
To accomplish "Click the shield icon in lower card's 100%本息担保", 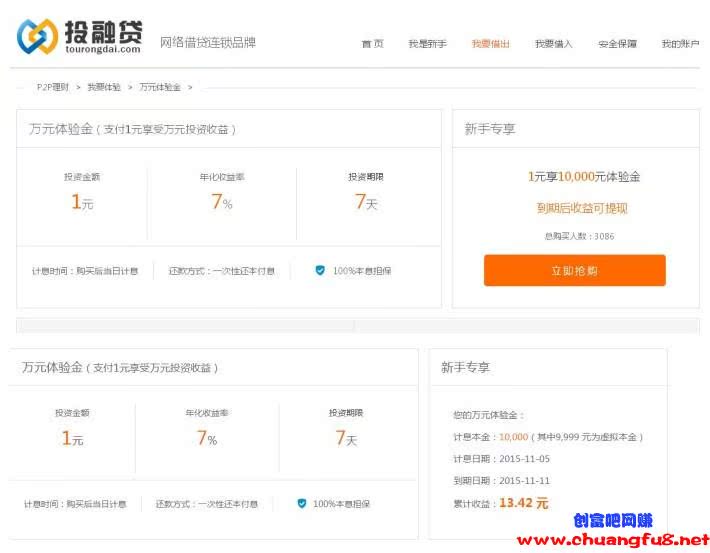I will coord(302,503).
